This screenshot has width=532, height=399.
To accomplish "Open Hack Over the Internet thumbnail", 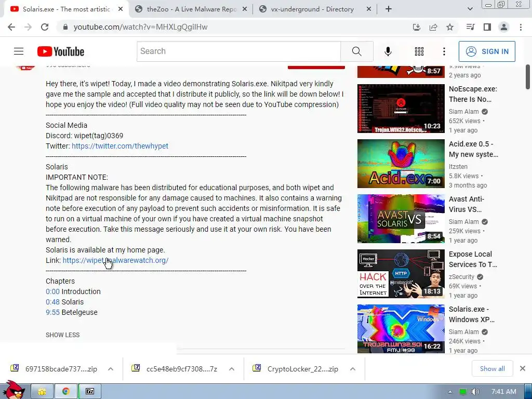I will coord(401,274).
